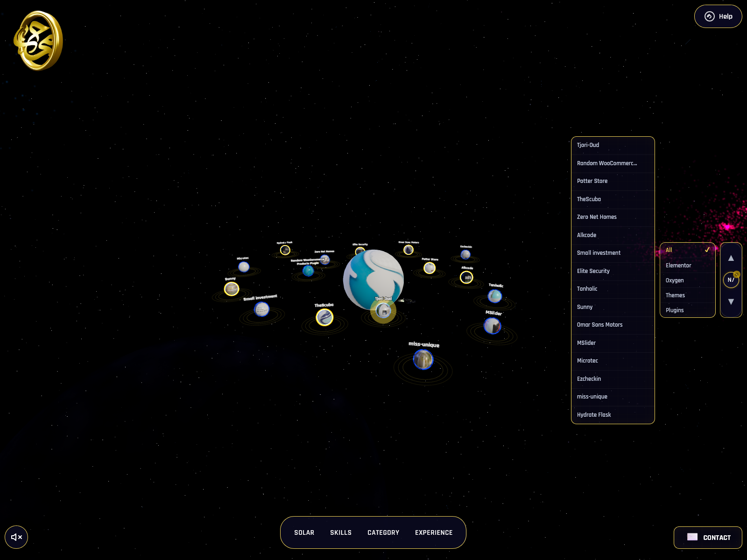
Task: Switch to the CATEGORY view
Action: [x=383, y=532]
